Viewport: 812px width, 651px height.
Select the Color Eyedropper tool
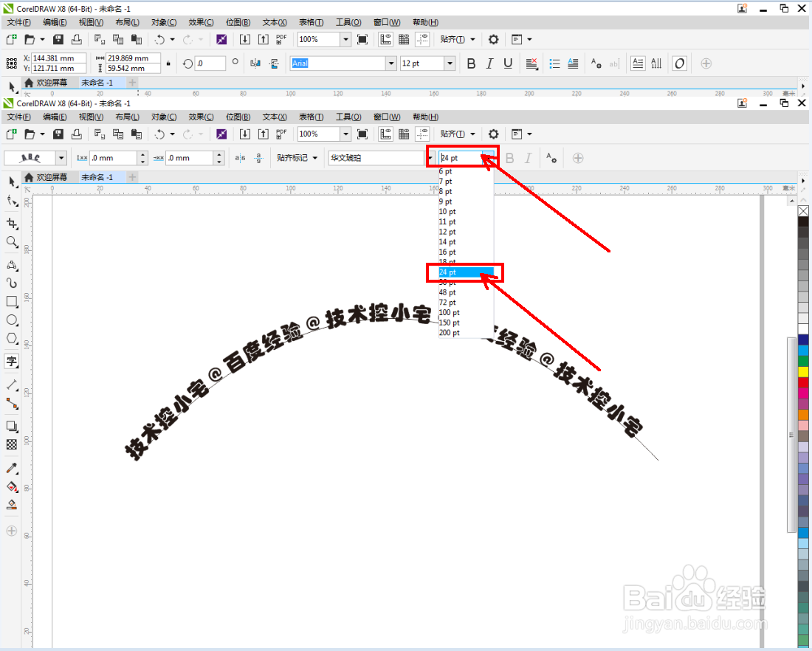point(12,467)
